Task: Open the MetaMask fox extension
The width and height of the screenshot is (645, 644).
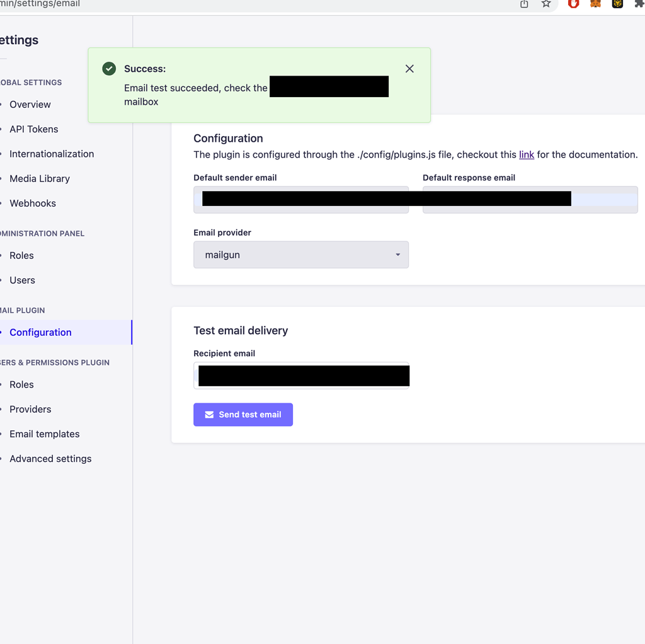Action: coord(595,4)
